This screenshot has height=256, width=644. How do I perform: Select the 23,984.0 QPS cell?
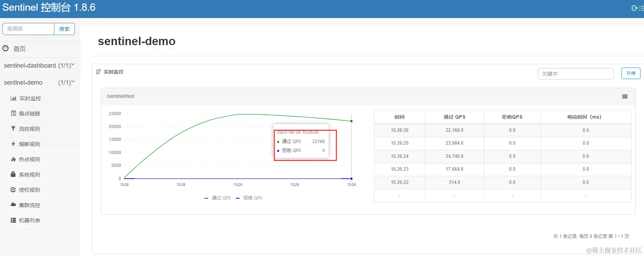pyautogui.click(x=454, y=143)
